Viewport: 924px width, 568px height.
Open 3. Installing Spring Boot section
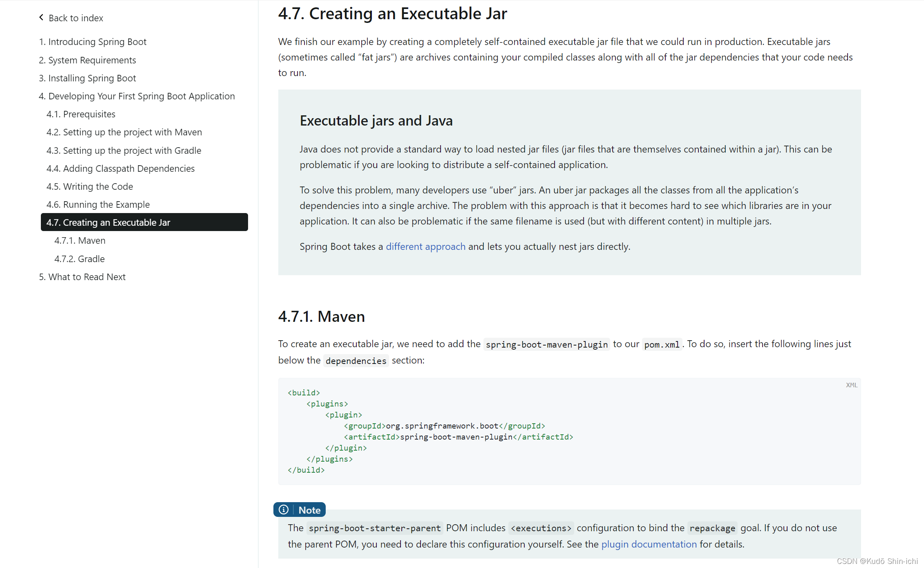[x=87, y=78]
